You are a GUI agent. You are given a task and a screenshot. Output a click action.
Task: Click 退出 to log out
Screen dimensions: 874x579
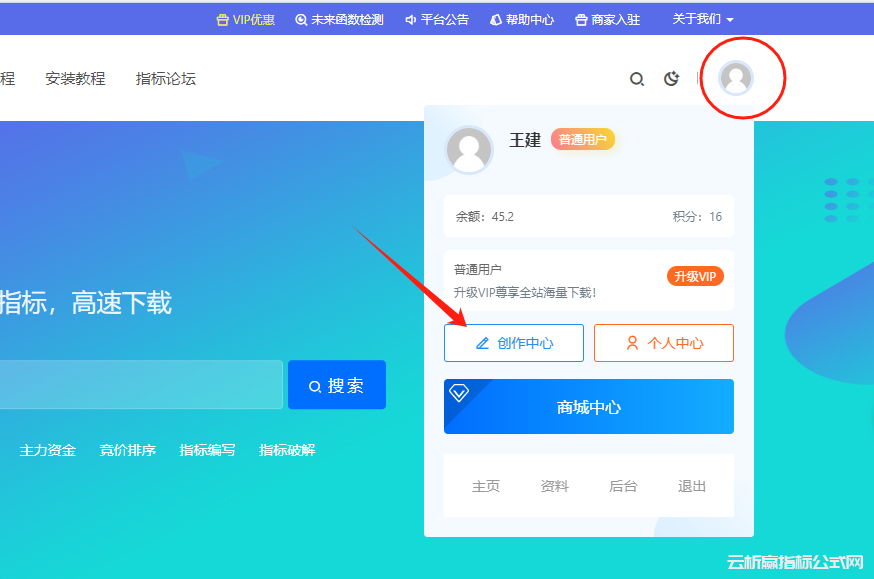pos(692,486)
